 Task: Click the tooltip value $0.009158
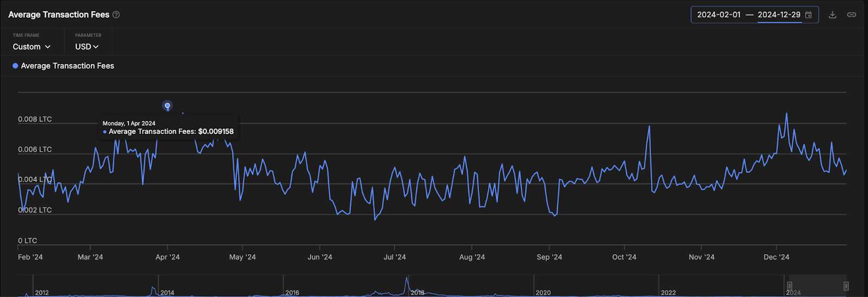216,132
